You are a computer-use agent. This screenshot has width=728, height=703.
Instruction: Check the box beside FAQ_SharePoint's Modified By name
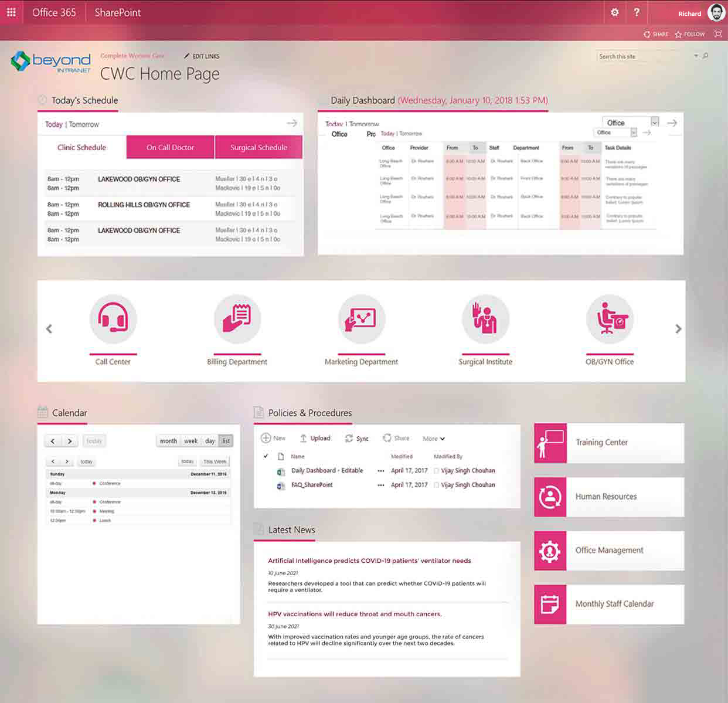coord(436,485)
